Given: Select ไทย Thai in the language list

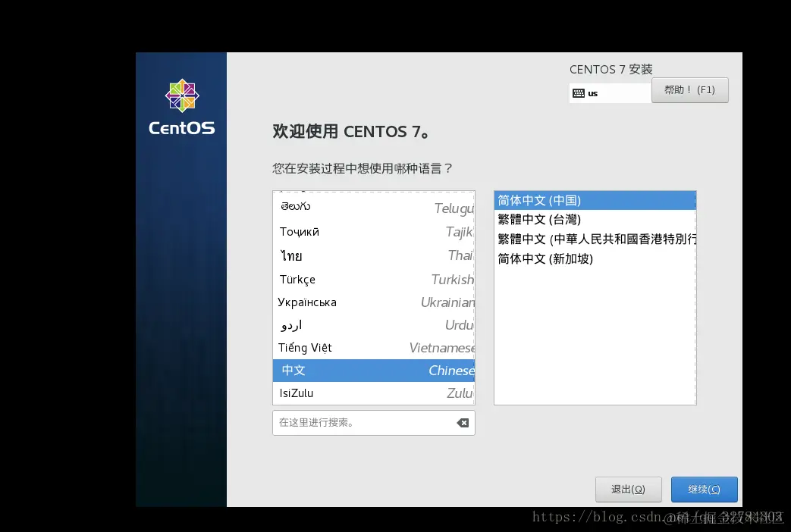Looking at the screenshot, I should point(374,255).
